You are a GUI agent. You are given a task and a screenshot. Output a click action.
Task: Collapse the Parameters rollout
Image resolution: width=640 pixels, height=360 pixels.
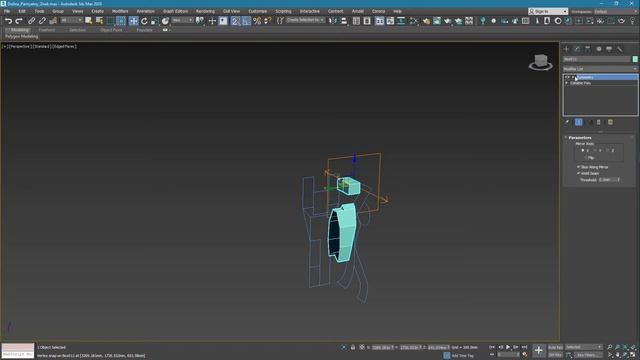click(x=580, y=138)
